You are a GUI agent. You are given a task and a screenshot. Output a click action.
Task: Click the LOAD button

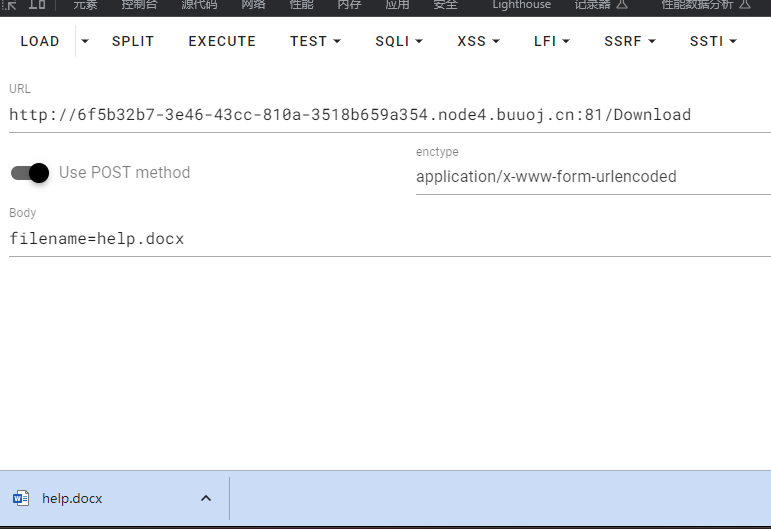(x=40, y=41)
